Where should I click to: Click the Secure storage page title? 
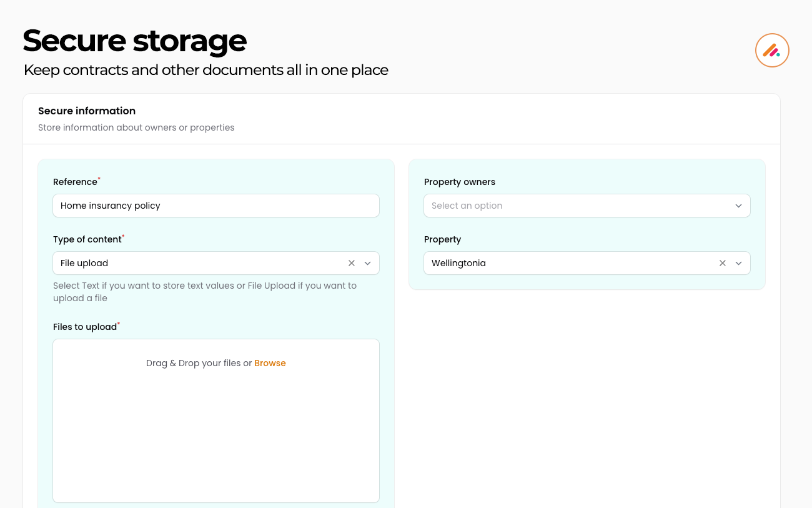[134, 41]
